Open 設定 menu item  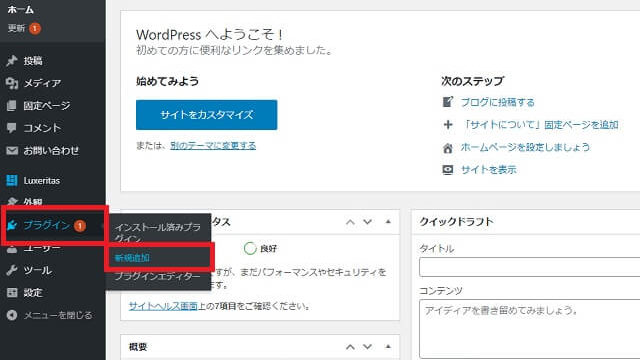[x=33, y=293]
